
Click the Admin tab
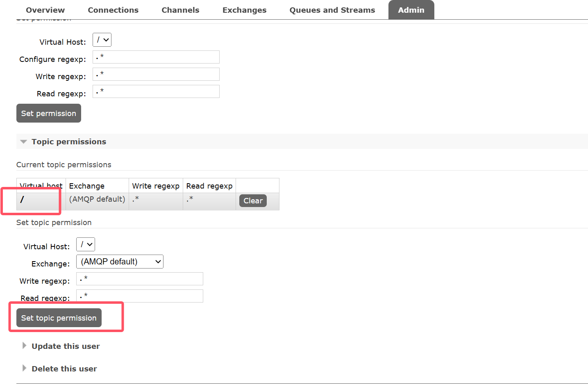tap(411, 10)
